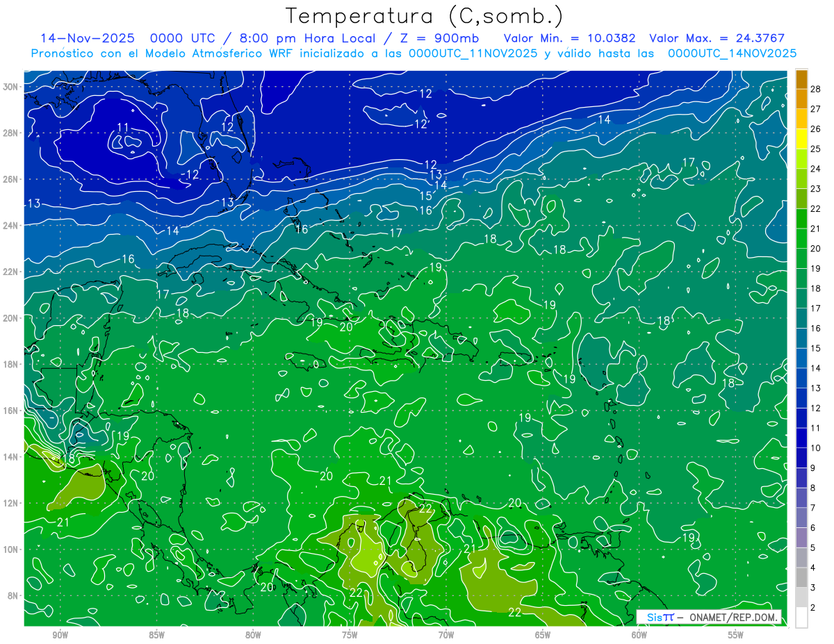Click the '15' contour label on the map
Image resolution: width=834 pixels, height=644 pixels.
tap(426, 196)
